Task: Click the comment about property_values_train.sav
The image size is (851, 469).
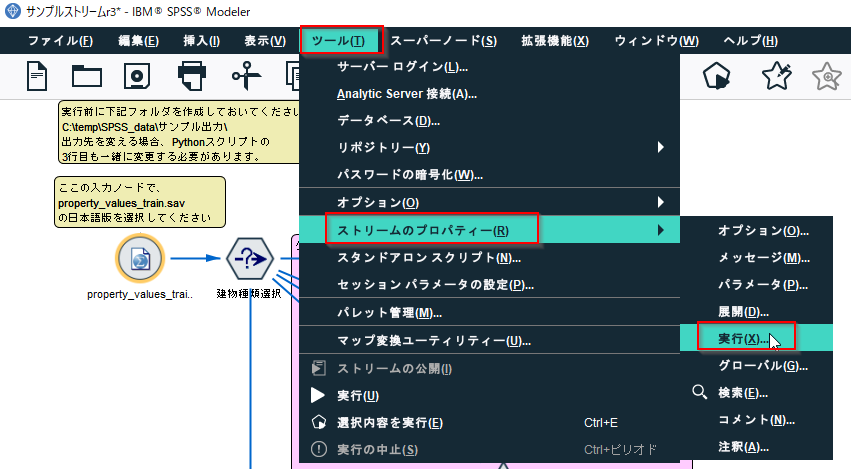Action: [x=139, y=202]
